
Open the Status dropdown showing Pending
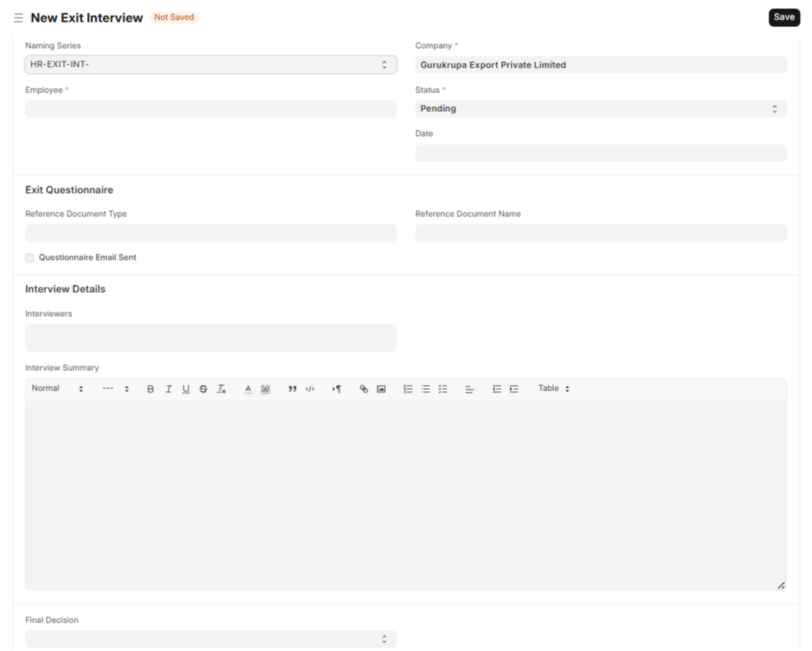click(x=600, y=109)
